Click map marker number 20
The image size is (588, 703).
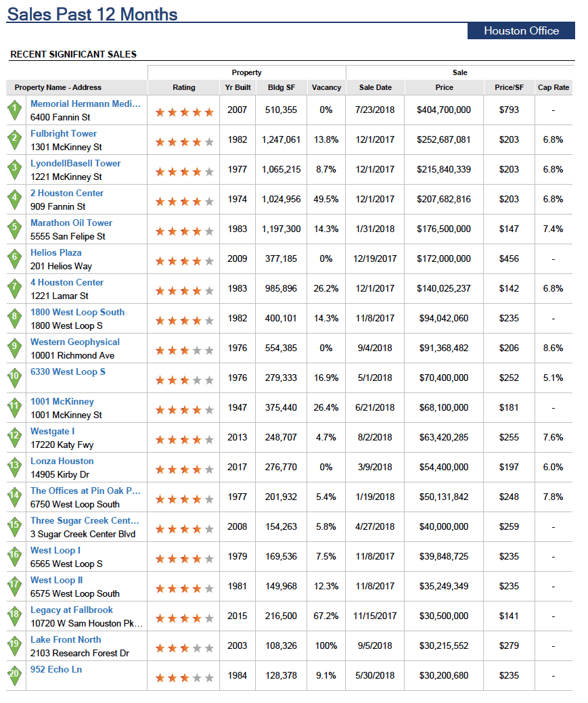(15, 676)
